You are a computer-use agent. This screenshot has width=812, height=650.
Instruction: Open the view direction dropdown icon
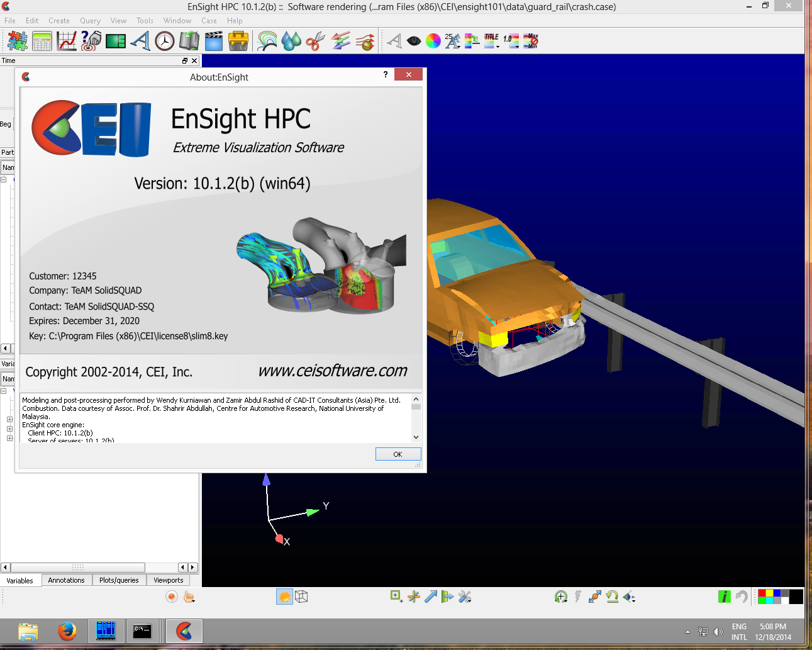click(x=629, y=597)
